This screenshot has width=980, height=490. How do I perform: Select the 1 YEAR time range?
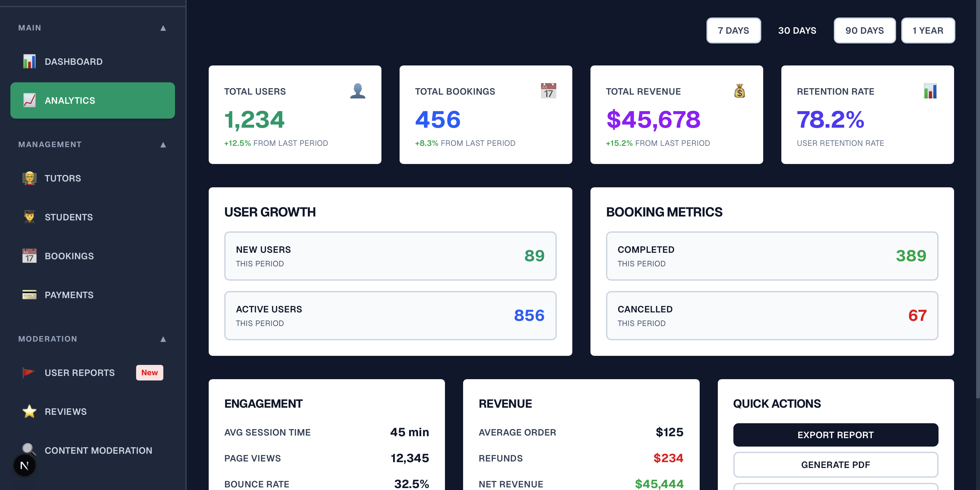(927, 30)
